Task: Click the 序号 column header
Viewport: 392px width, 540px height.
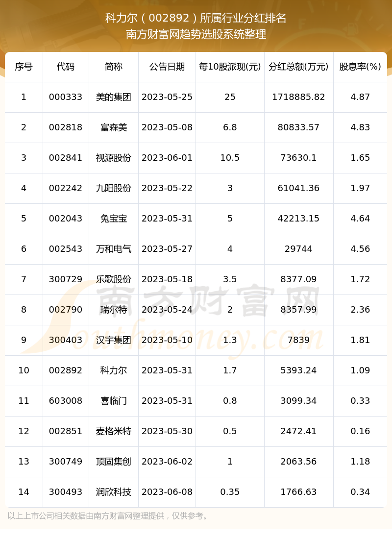Action: coord(24,67)
